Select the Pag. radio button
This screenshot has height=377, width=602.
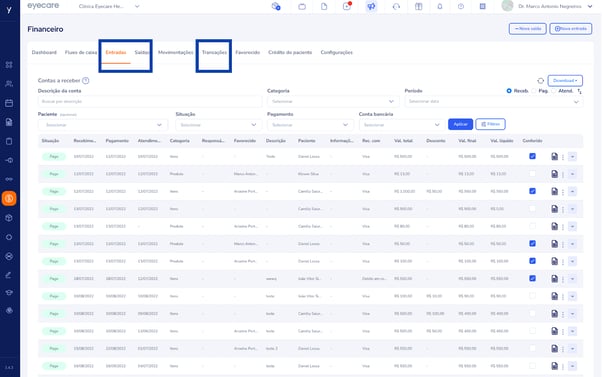pyautogui.click(x=534, y=91)
